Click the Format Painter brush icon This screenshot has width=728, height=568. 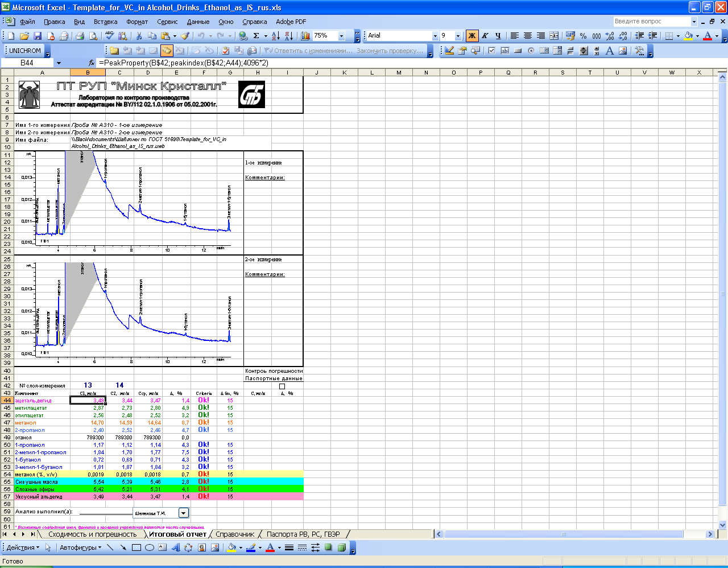click(x=185, y=36)
